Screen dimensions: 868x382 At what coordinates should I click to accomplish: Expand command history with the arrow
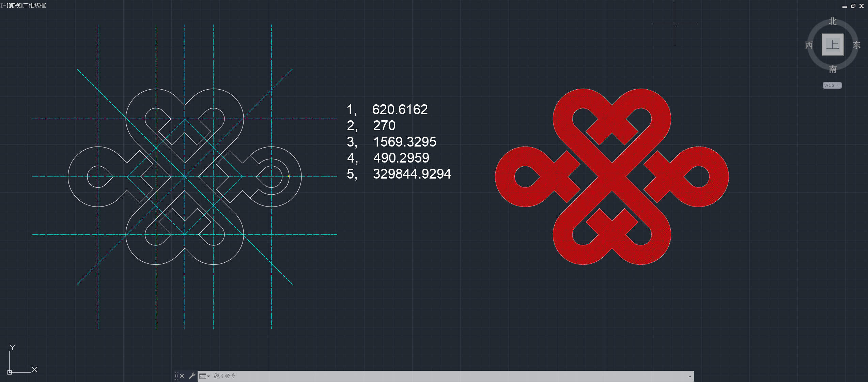click(x=690, y=376)
